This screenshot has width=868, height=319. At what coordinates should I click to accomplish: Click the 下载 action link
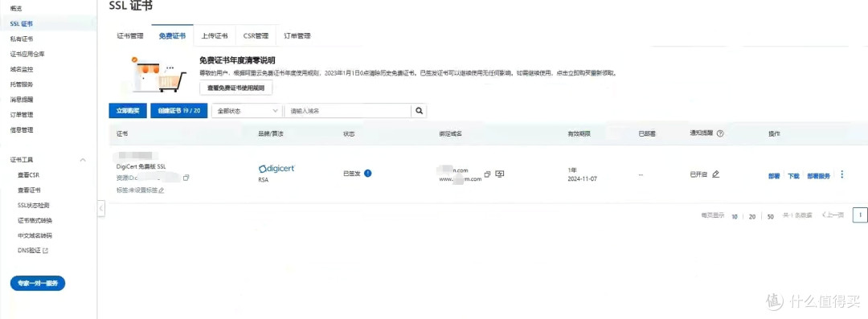click(x=793, y=175)
